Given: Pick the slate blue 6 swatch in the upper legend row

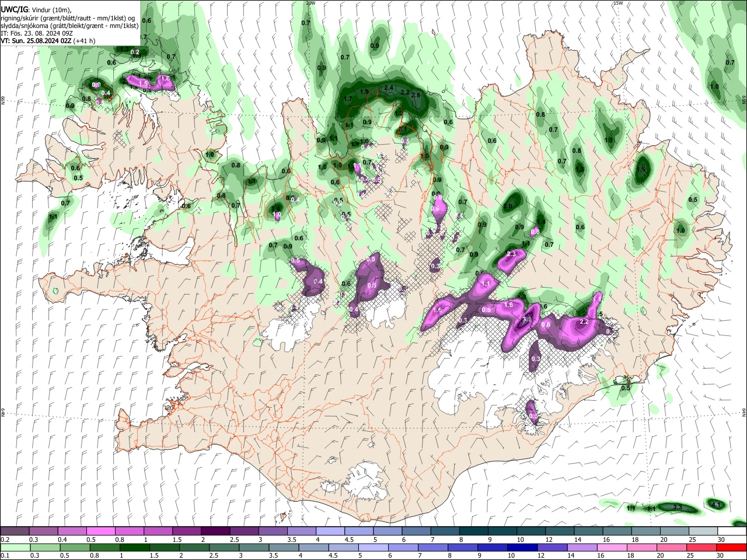Looking at the screenshot, I should pyautogui.click(x=416, y=531).
